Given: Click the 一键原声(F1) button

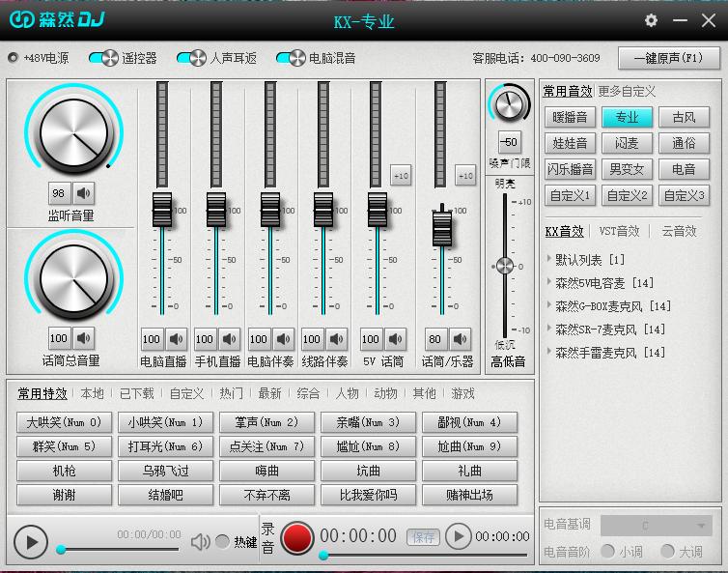Looking at the screenshot, I should [668, 58].
